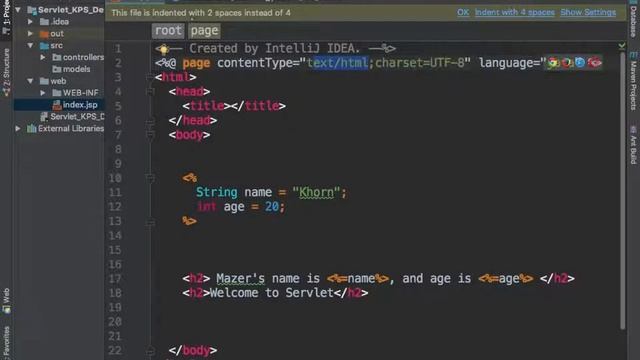Screen dimensions: 640x360
Task: Click line number 17 in gutter
Action: (115, 279)
